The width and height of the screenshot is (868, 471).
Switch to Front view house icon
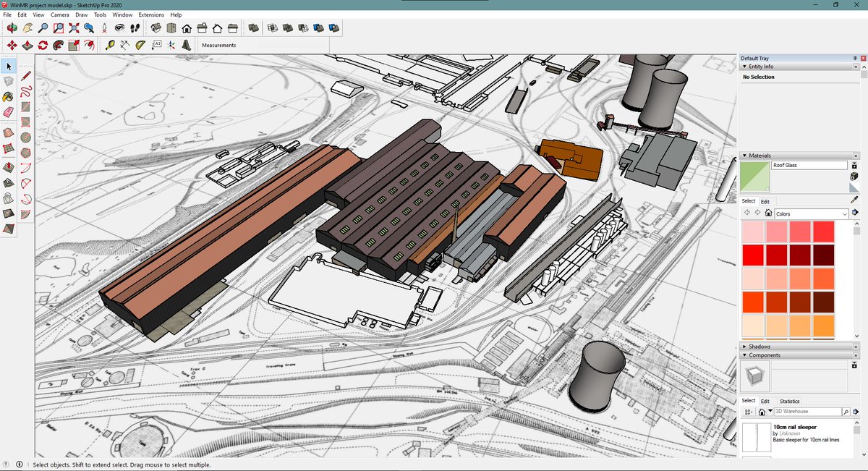(187, 28)
